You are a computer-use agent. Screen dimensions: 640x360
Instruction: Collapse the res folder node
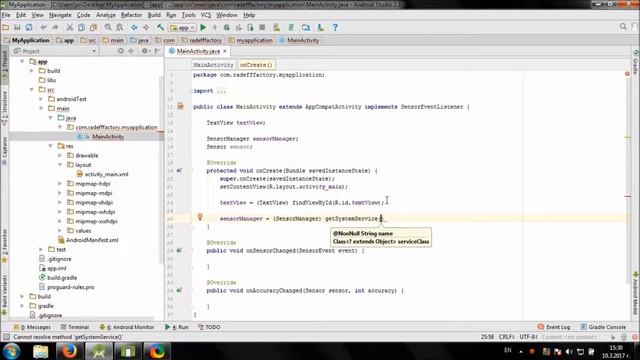coord(51,146)
